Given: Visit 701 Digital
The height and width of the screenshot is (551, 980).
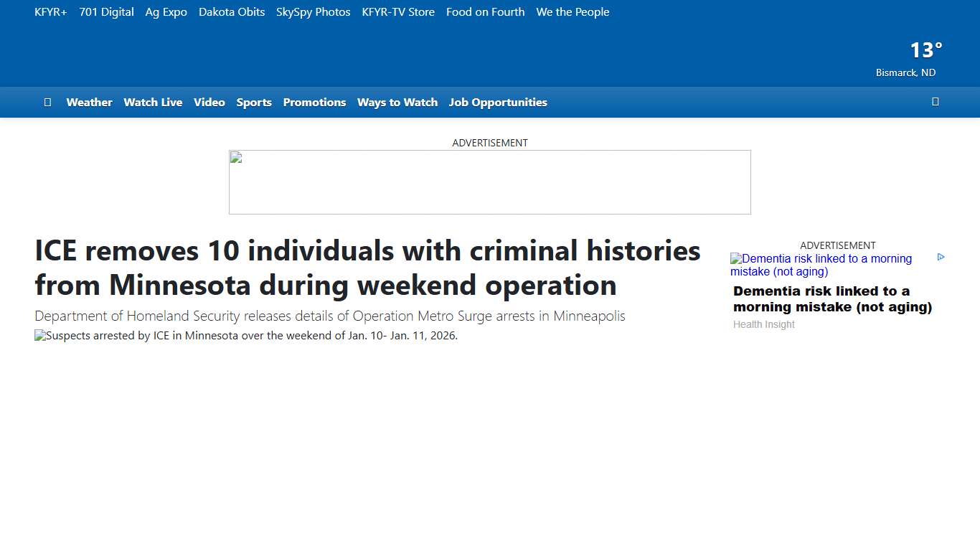Looking at the screenshot, I should click(106, 11).
